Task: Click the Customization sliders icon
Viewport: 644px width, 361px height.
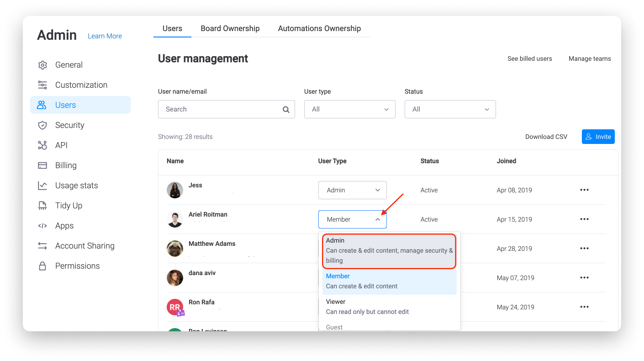Action: [42, 85]
